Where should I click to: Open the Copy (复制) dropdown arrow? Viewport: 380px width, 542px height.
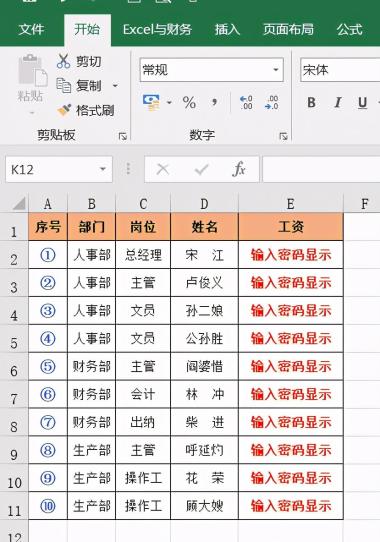click(x=115, y=85)
